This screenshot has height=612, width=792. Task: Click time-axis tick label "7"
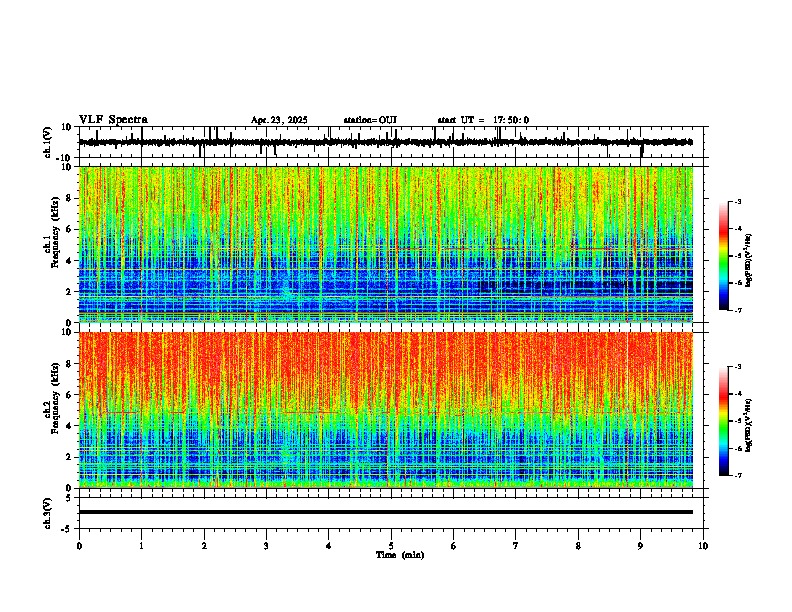[x=516, y=546]
